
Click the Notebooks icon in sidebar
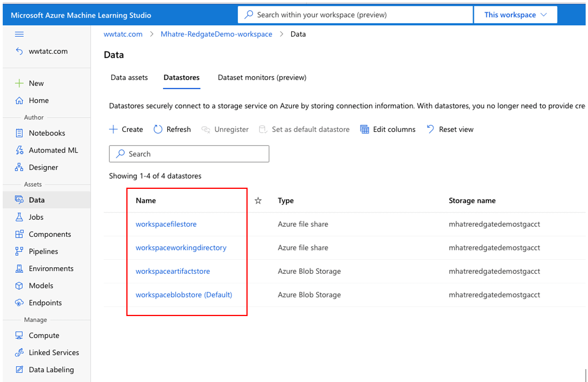click(19, 133)
